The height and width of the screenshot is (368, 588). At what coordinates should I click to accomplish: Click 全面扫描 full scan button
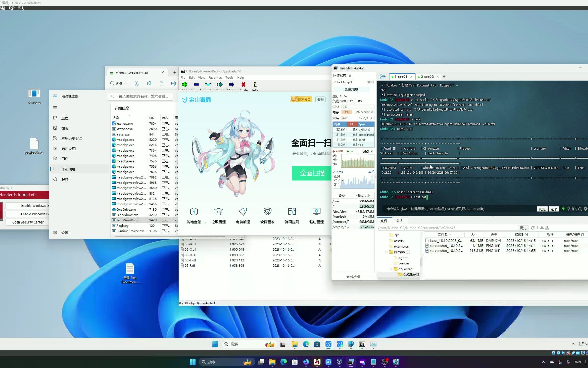(x=312, y=173)
